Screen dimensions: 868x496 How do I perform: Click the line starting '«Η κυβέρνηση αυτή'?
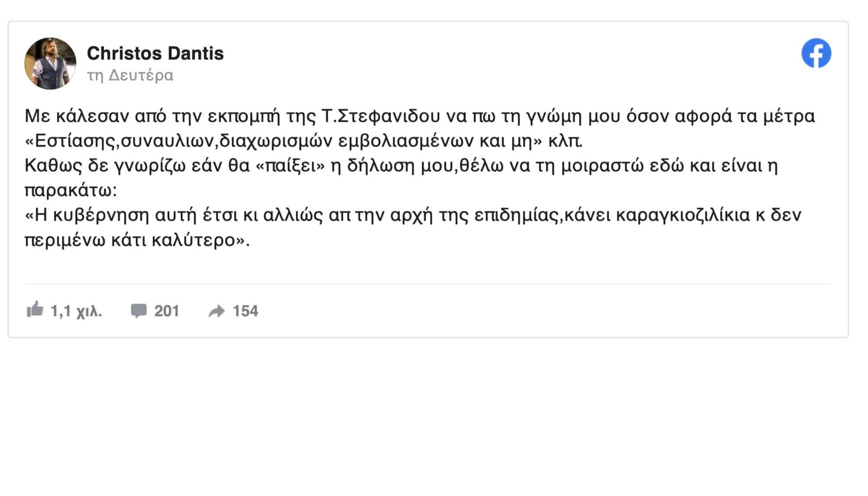(x=413, y=215)
